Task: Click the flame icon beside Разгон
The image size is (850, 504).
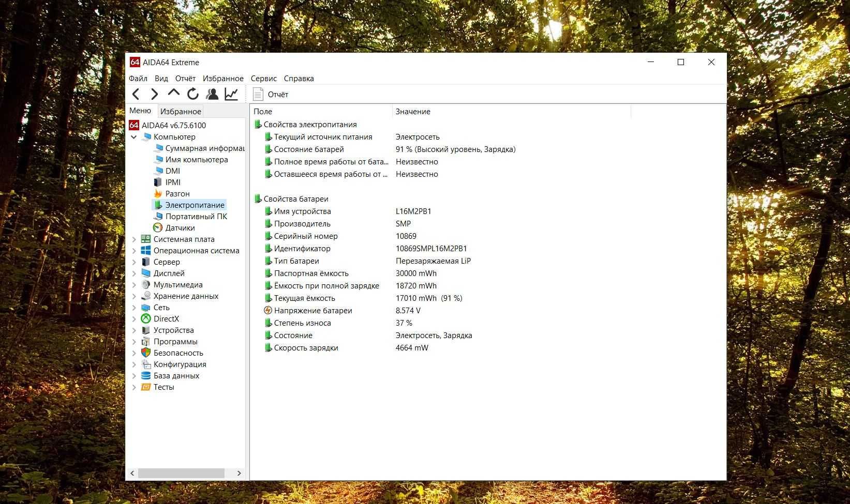Action: tap(158, 193)
